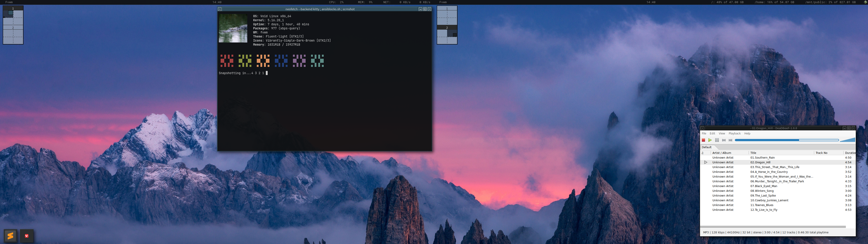Stop playback with the red stop button
This screenshot has width=868, height=244.
[703, 140]
